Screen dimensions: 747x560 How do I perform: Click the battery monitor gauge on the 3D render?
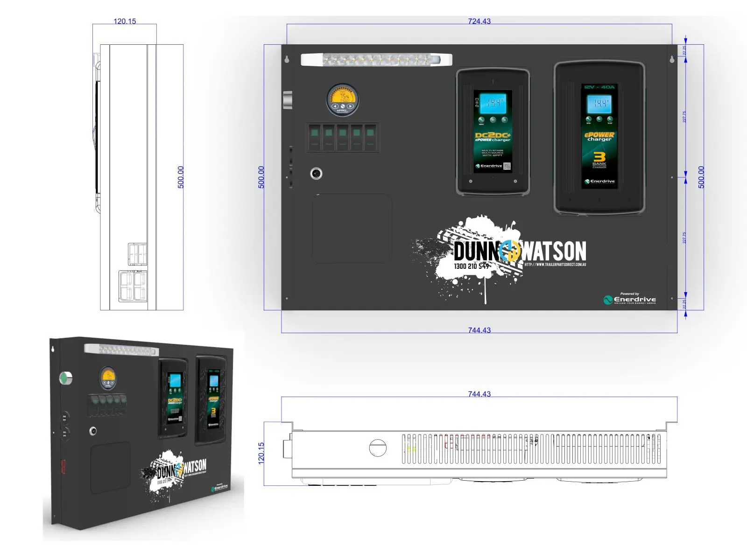[108, 378]
